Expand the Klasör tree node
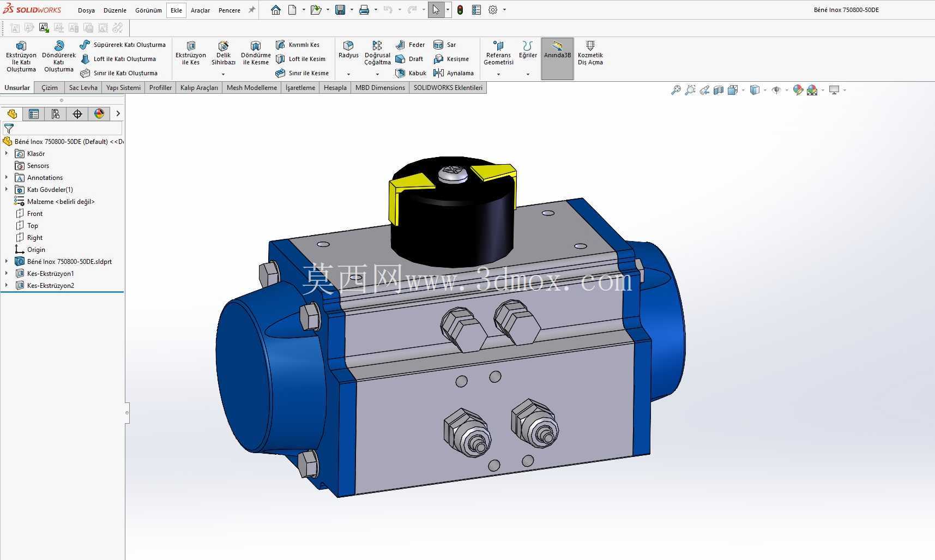Screen dimensions: 935x560 [7, 153]
